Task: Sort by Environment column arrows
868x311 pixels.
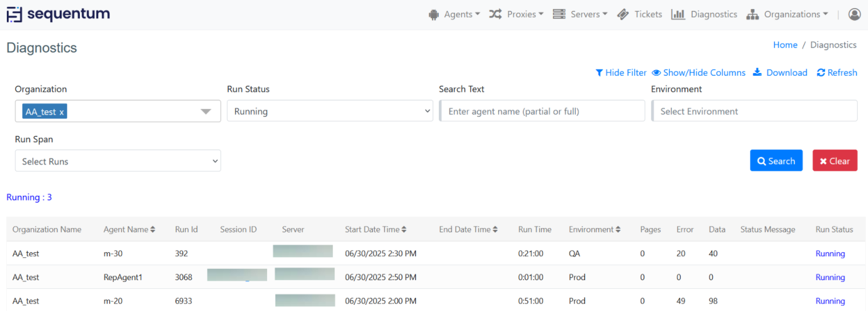Action: coord(618,229)
